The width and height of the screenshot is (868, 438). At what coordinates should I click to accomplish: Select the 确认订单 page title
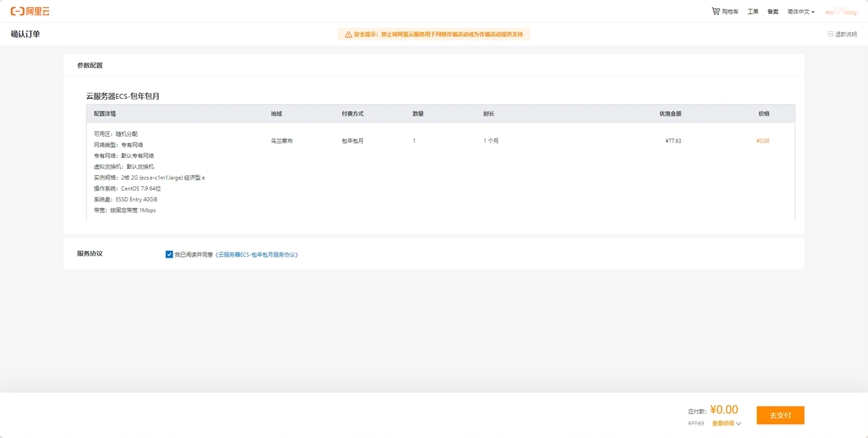(25, 34)
